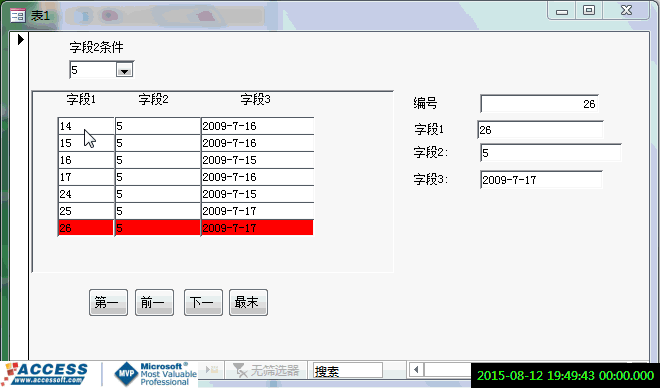
Task: Open the 字段2条件 dropdown arrow
Action: [124, 70]
